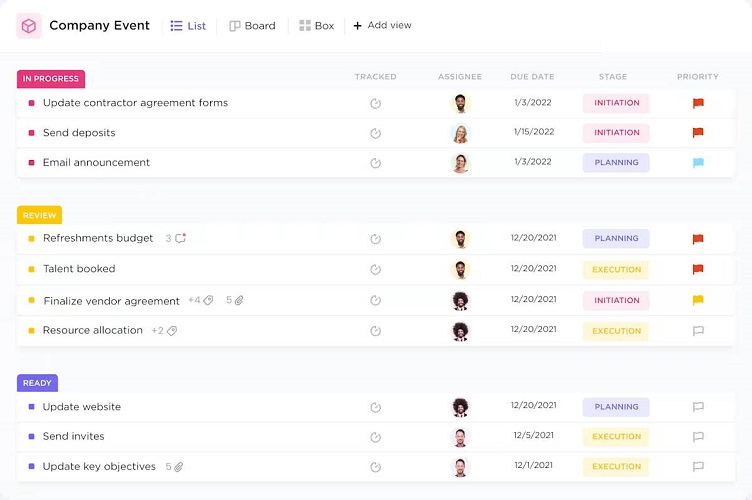Start time tracker for Resource allocation
Screen dimensions: 752x500
[376, 331]
